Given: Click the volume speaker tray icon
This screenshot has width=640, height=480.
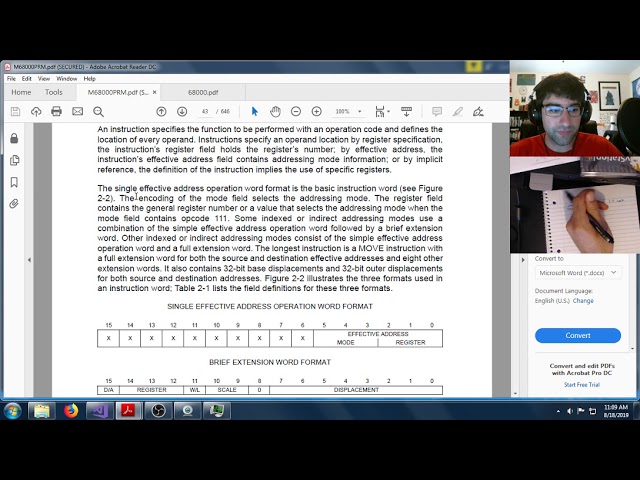Looking at the screenshot, I should [570, 411].
